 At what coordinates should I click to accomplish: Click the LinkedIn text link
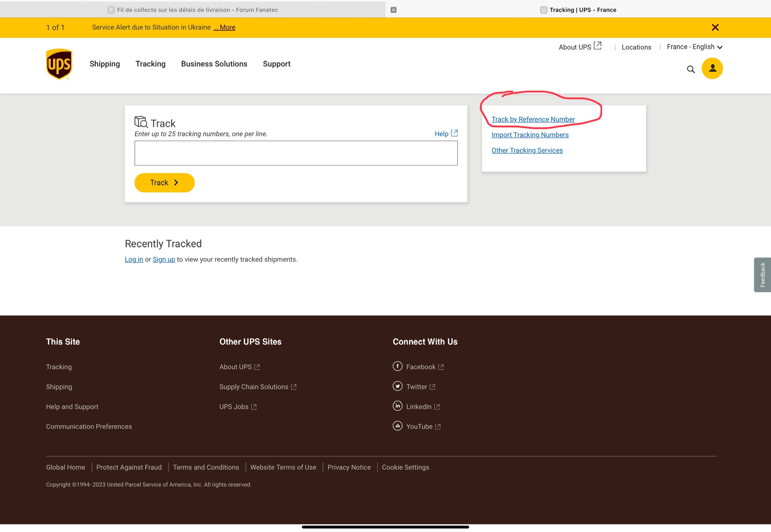click(419, 407)
